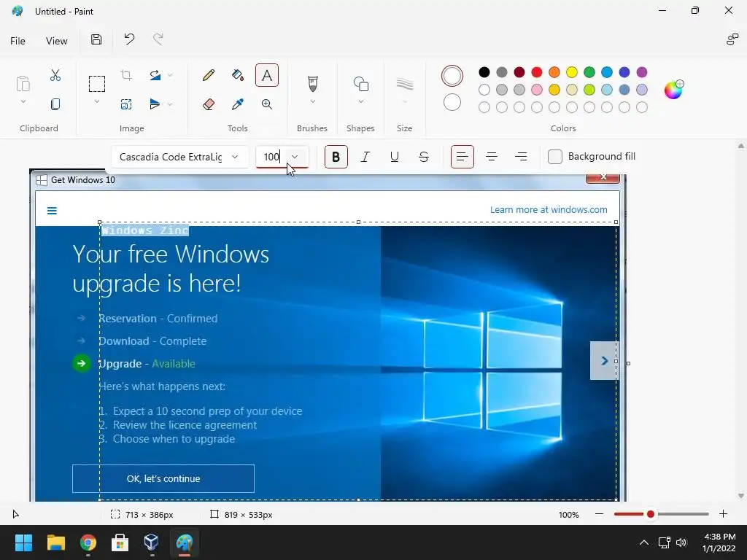This screenshot has width=747, height=560.
Task: Open File Explorer from the taskbar
Action: tap(55, 542)
